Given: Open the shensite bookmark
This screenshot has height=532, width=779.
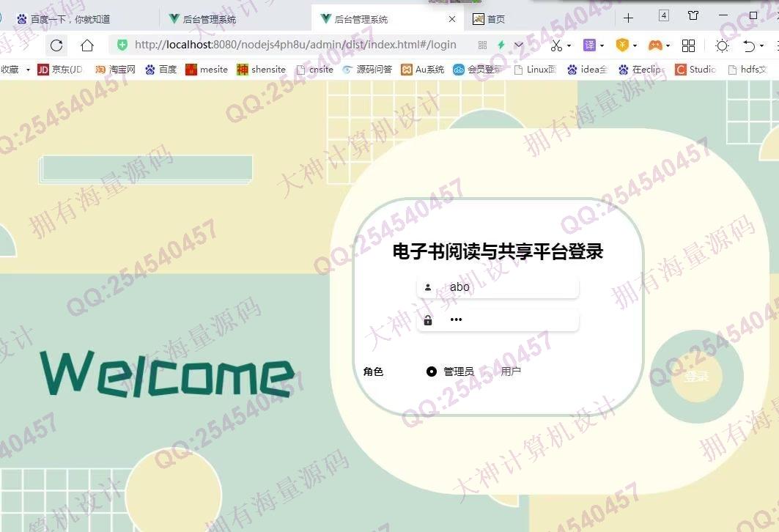Looking at the screenshot, I should (262, 70).
